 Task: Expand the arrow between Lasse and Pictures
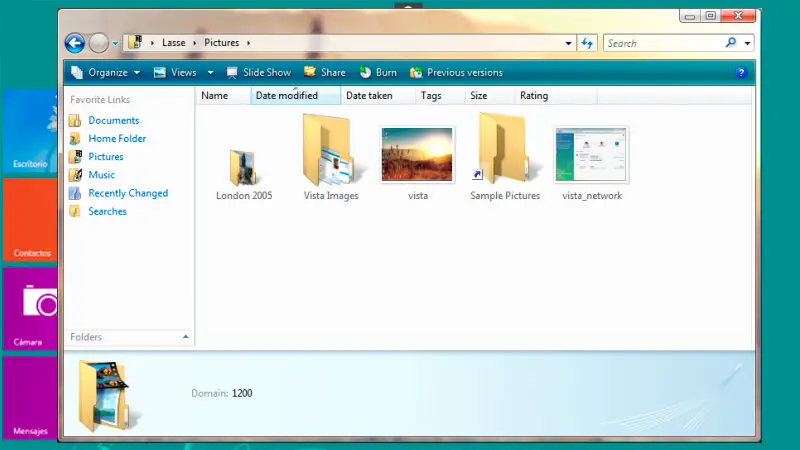pyautogui.click(x=194, y=43)
